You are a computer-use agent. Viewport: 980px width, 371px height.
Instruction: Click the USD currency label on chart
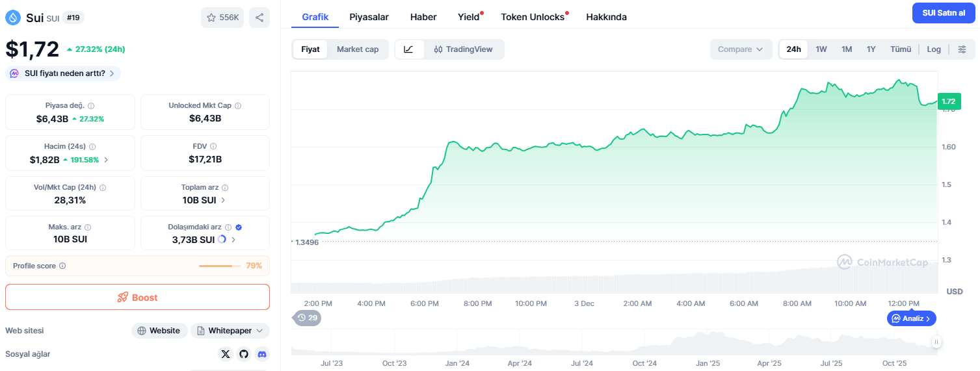coord(955,291)
